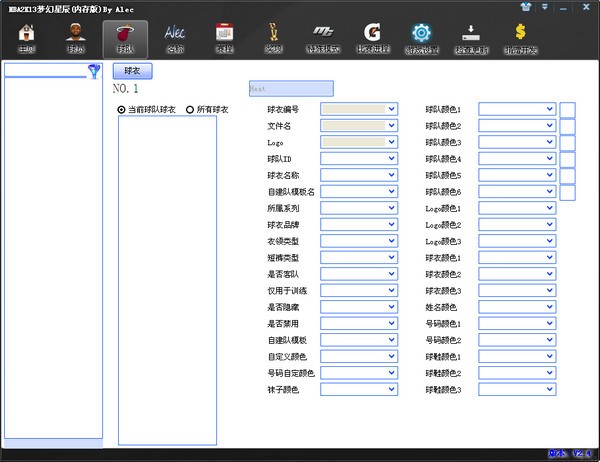Expand the 球队ID dropdown
The width and height of the screenshot is (600, 462).
point(392,158)
